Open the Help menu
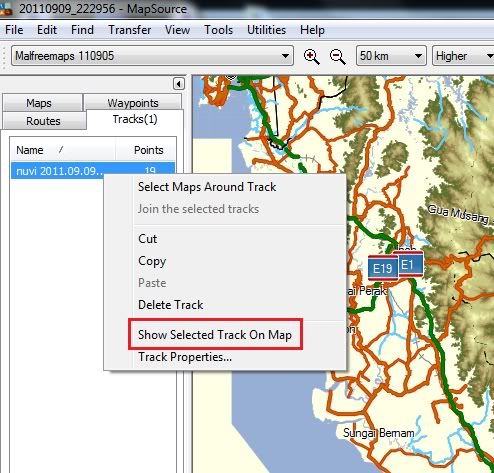 pos(312,30)
